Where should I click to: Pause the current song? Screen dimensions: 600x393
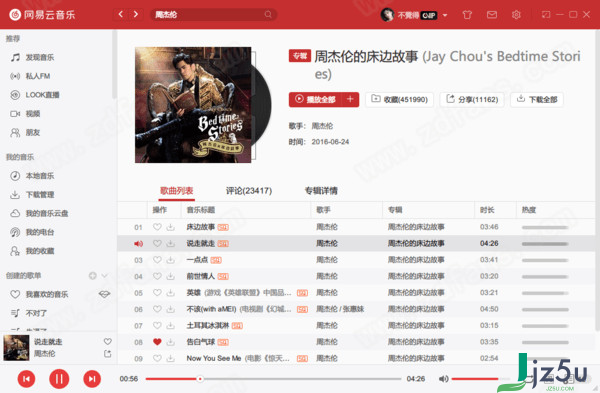(59, 379)
